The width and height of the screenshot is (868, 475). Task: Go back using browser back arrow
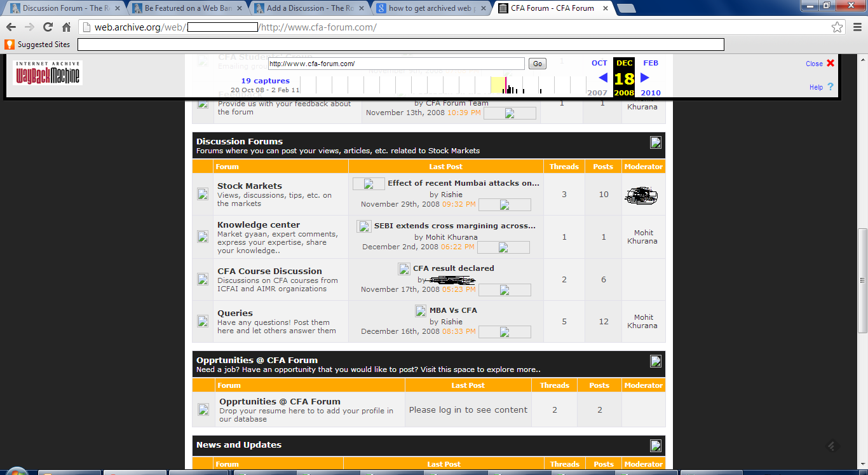click(11, 27)
